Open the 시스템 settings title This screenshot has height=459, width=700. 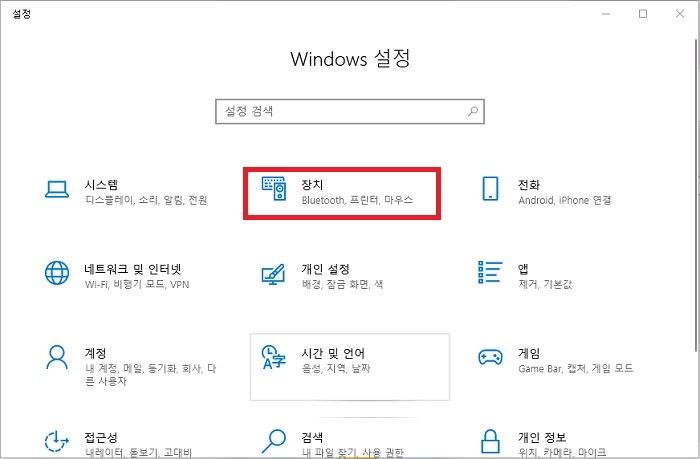tap(101, 185)
